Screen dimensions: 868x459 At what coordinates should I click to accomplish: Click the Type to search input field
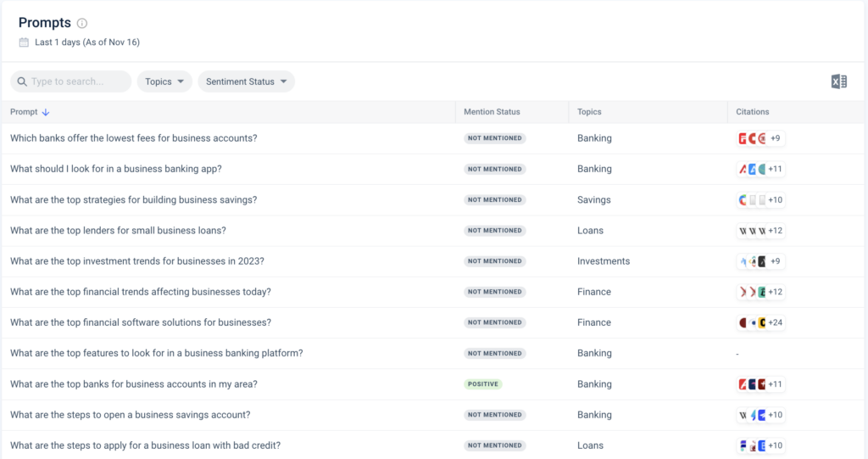[x=76, y=81]
